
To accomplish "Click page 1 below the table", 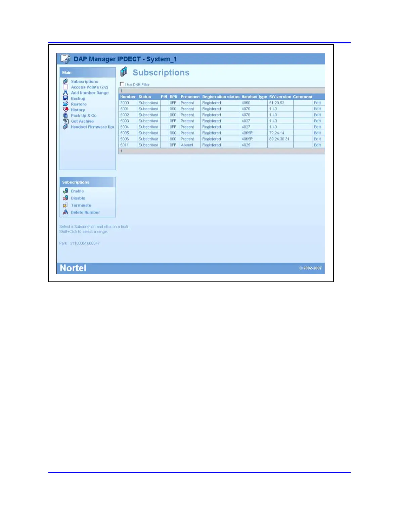I will 121,151.
